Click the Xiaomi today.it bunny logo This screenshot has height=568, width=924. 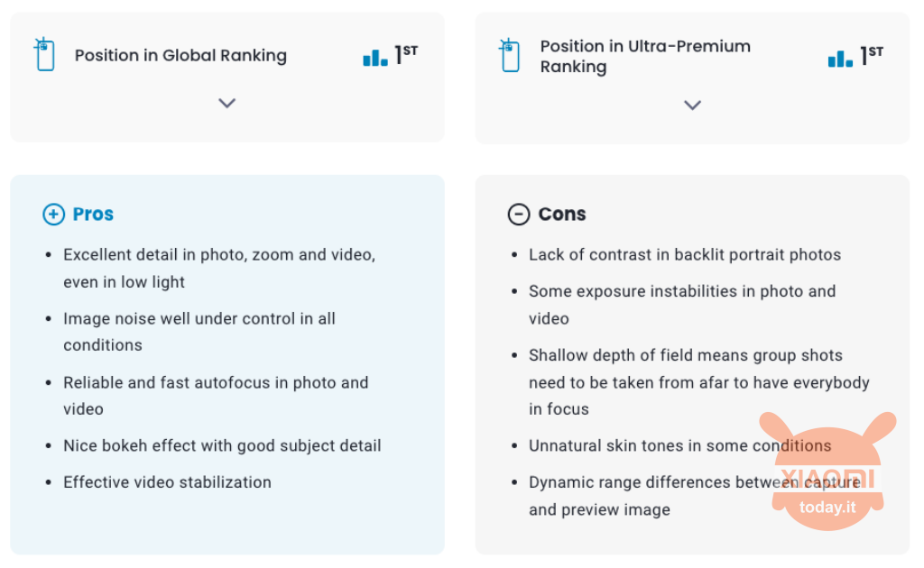coord(827,471)
